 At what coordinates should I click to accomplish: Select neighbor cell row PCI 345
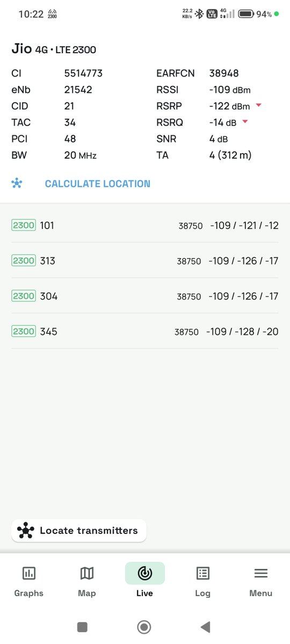145,332
